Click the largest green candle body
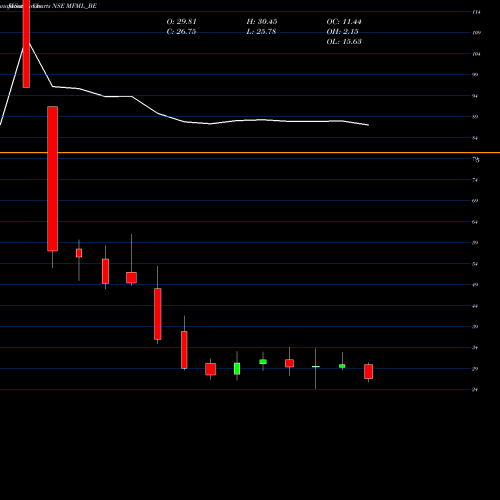This screenshot has height=500, width=500. 237,369
